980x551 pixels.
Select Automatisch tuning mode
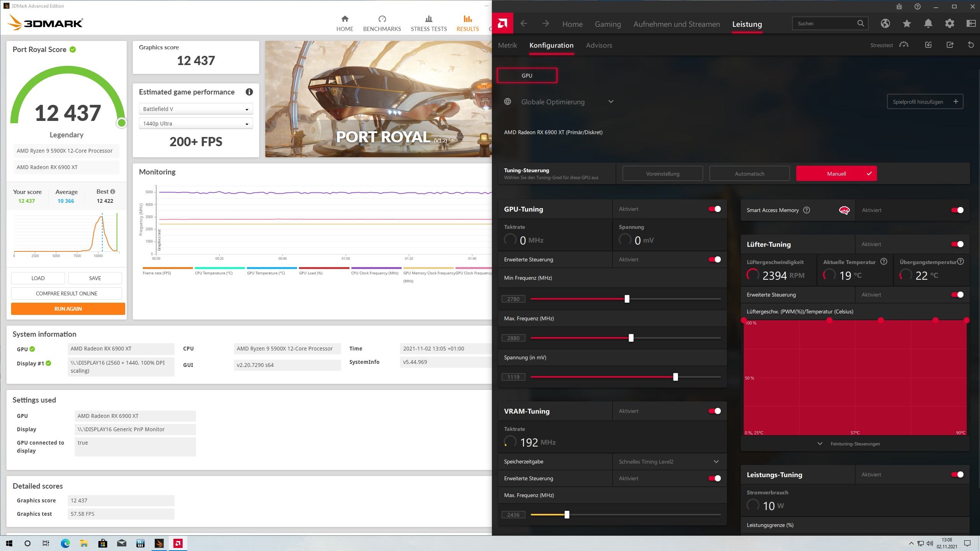coord(749,174)
